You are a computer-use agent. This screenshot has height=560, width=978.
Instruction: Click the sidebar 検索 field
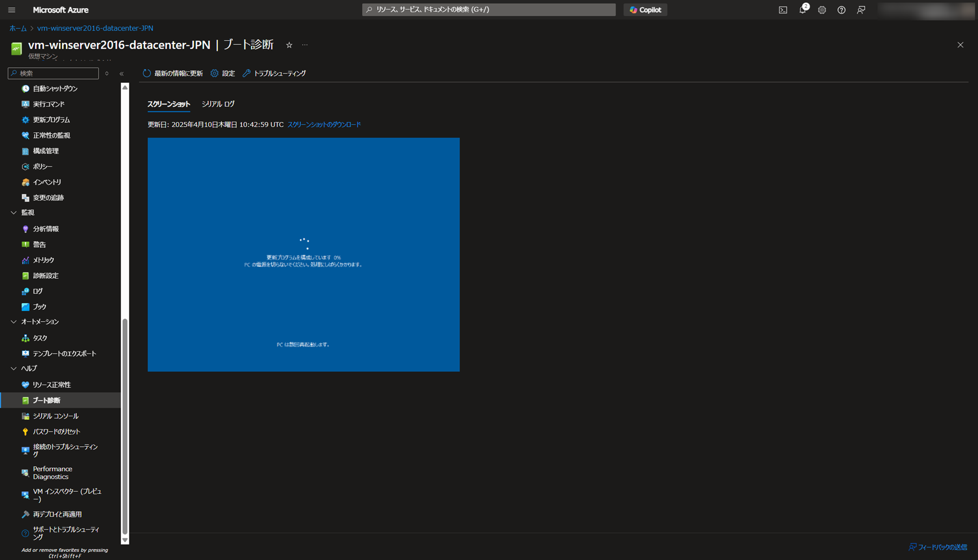[x=53, y=73]
